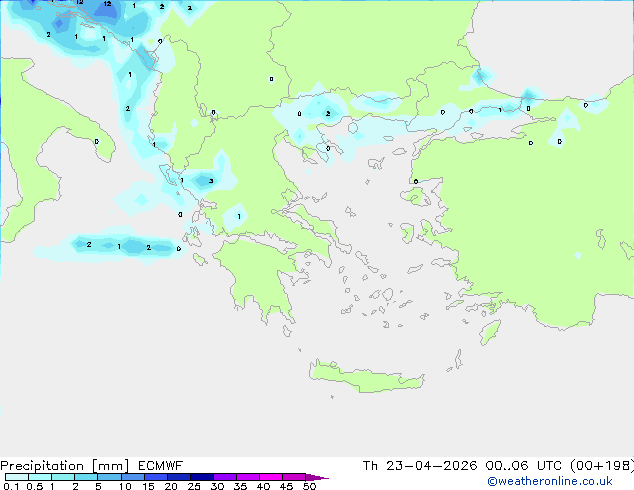This screenshot has width=634, height=490.
Task: Click the island of Crete on the map
Action: pyautogui.click(x=366, y=377)
